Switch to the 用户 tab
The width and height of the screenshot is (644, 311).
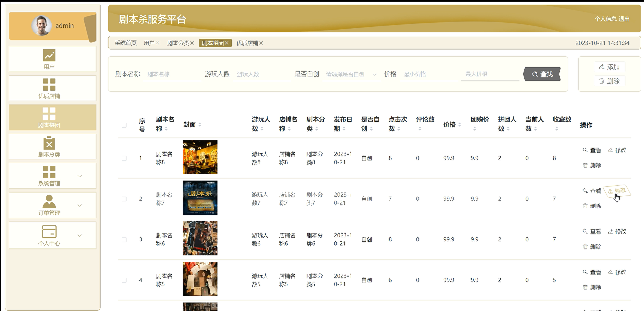149,43
